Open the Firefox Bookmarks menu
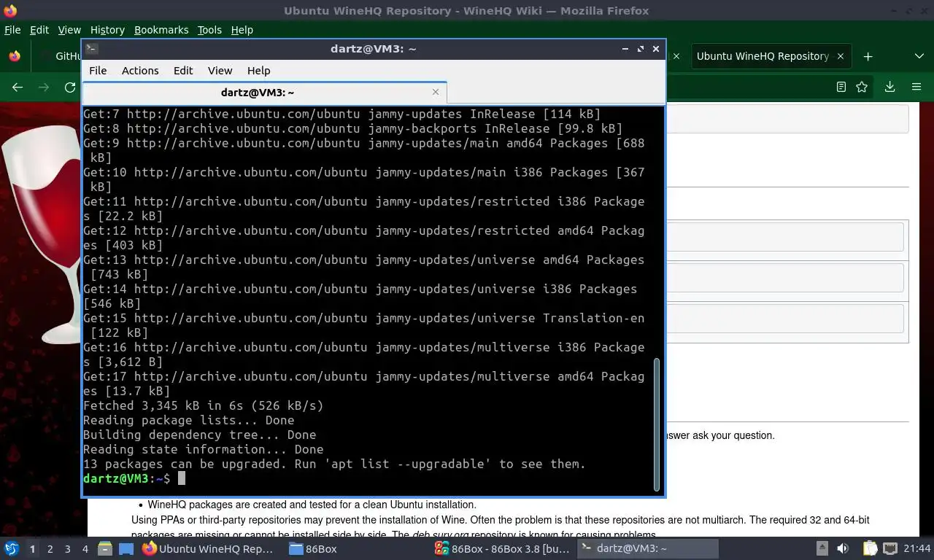This screenshot has width=934, height=560. coord(161,30)
